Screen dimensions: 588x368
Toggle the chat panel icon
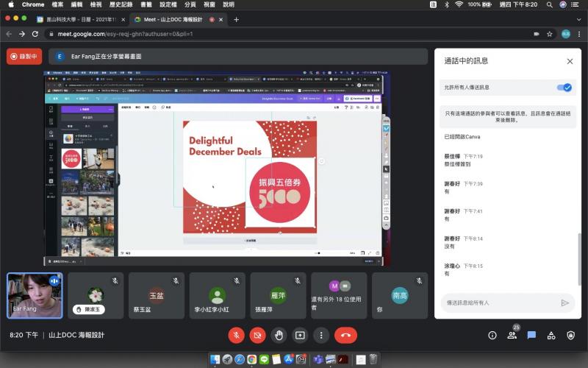[x=531, y=336]
